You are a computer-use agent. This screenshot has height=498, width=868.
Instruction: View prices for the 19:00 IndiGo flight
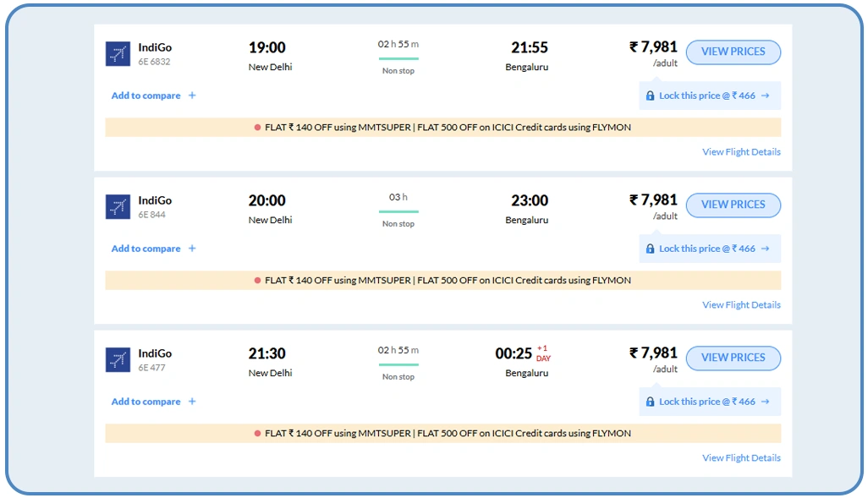pos(733,52)
